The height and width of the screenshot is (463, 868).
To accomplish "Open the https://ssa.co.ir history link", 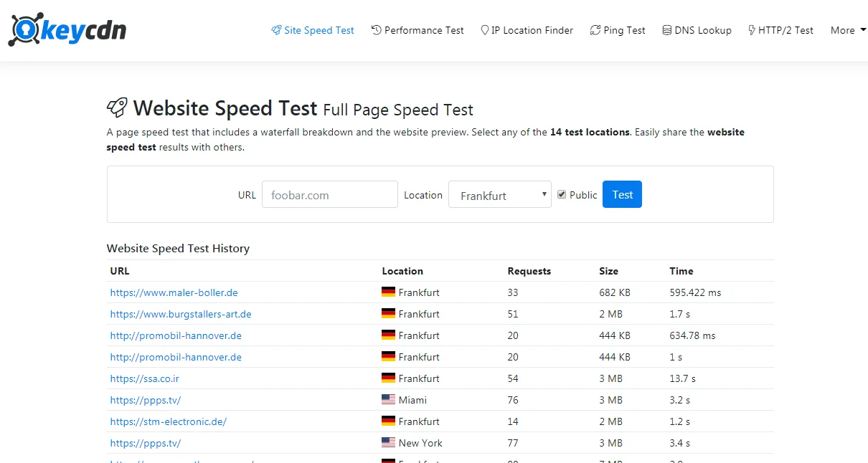I will tap(143, 378).
